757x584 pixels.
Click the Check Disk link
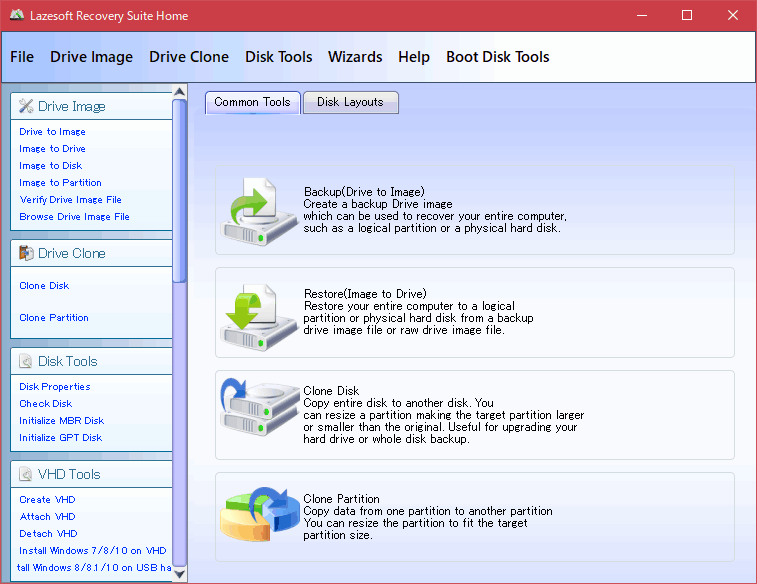tap(45, 403)
